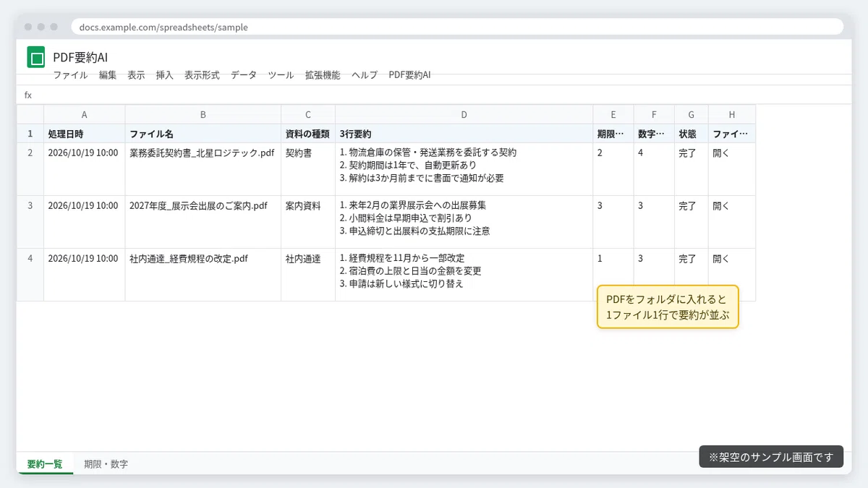Viewport: 868px width, 488px height.
Task: Open 開く link for 経費規程 row
Action: pos(721,259)
